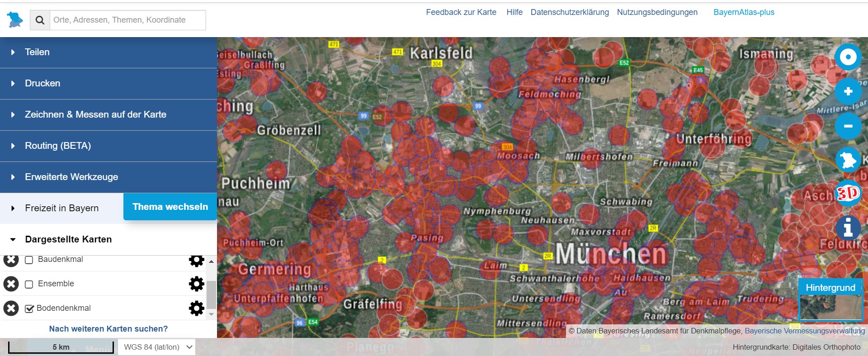Click the layer list scroll-down arrow
Viewport: 868px width, 356px height.
[x=211, y=314]
